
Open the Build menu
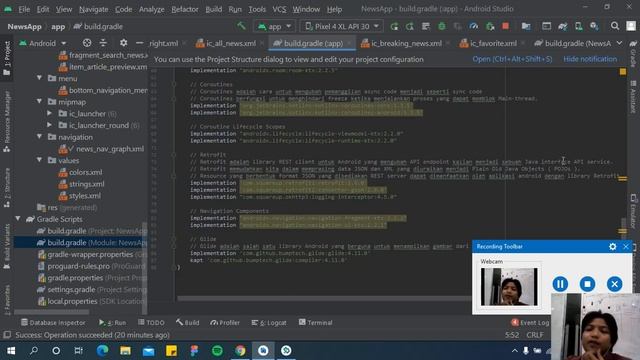click(213, 9)
